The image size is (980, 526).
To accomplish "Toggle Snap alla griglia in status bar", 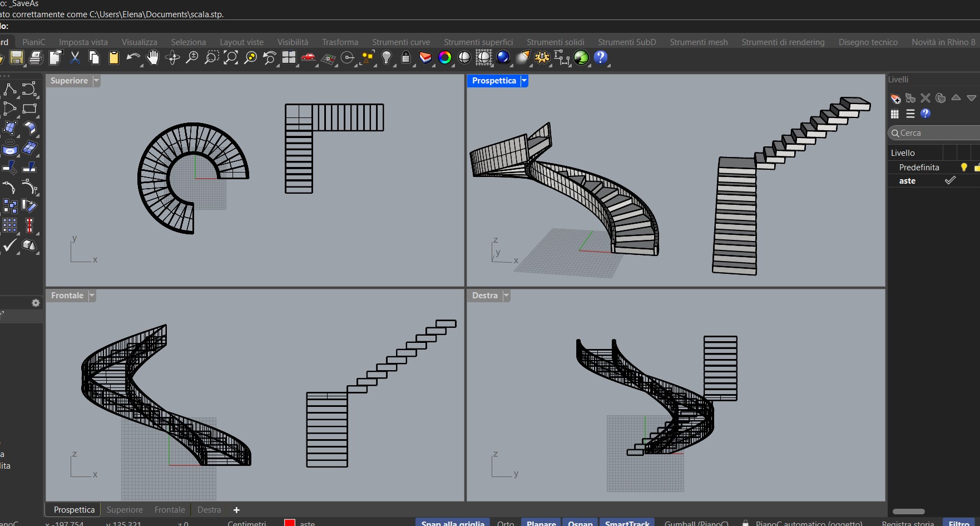I will [x=452, y=523].
